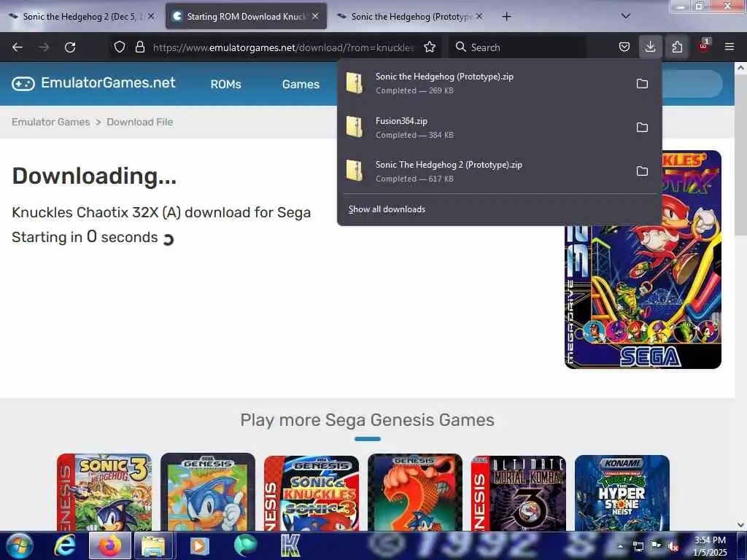Viewport: 747px width, 560px height.
Task: Click the padlock site security icon
Action: coord(139,47)
